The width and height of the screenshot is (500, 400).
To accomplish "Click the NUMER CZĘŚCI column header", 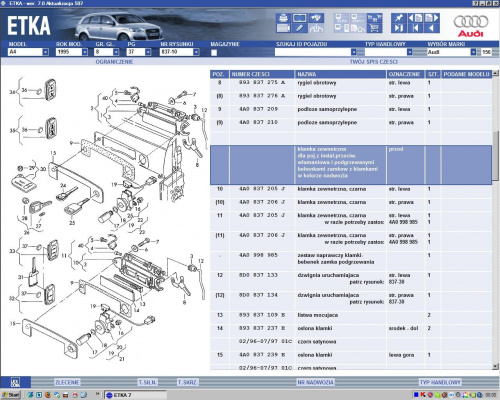I will click(x=262, y=74).
